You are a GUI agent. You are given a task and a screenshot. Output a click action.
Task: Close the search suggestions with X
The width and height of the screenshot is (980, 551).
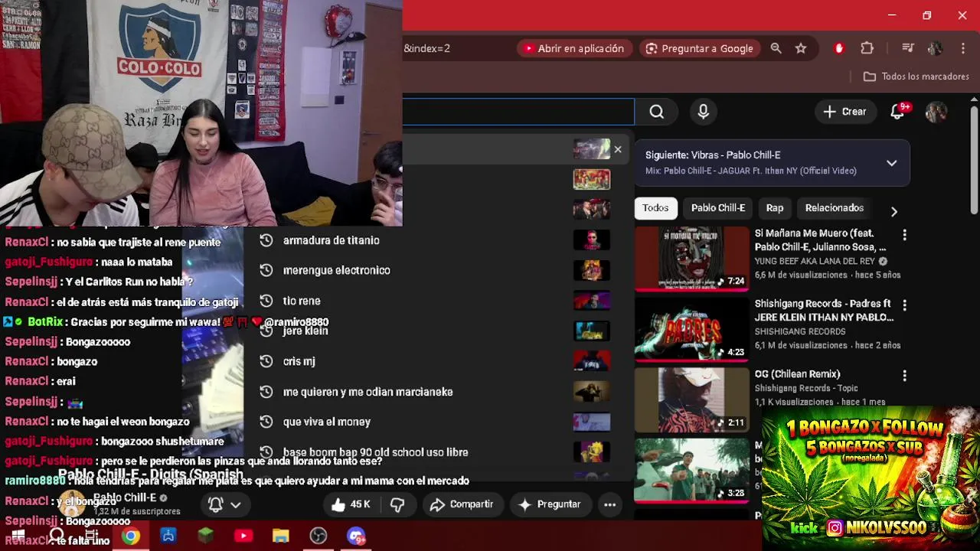(x=618, y=149)
